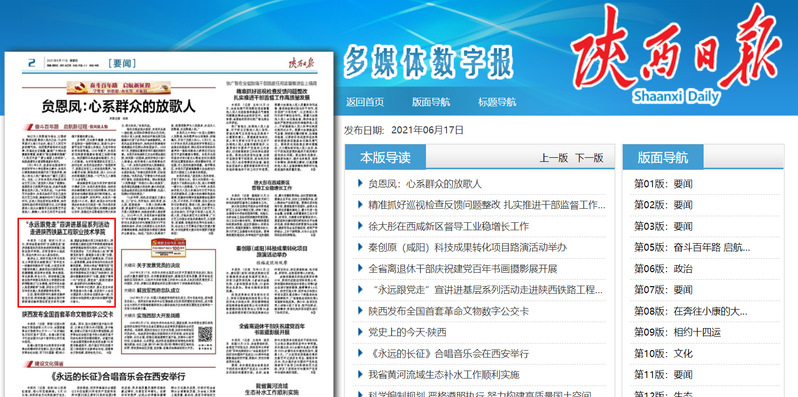Click the arrow bullet beside 党史上的今天·陕西
798x397 pixels.
360,332
